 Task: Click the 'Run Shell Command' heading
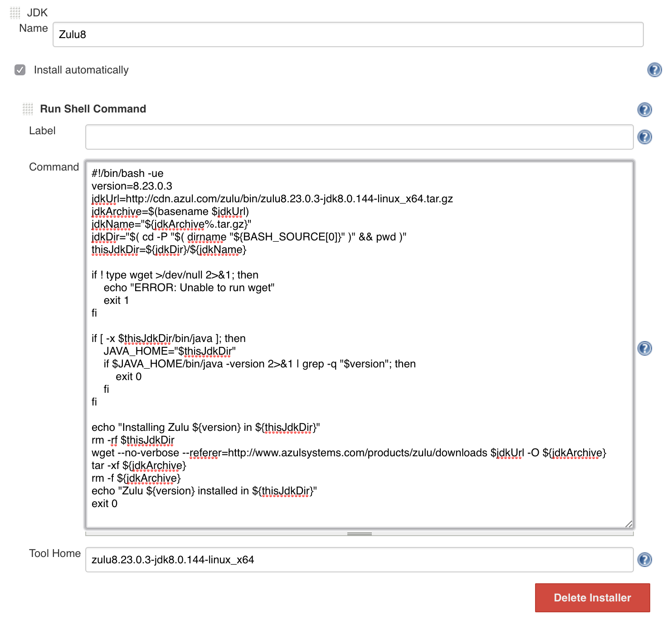point(93,109)
